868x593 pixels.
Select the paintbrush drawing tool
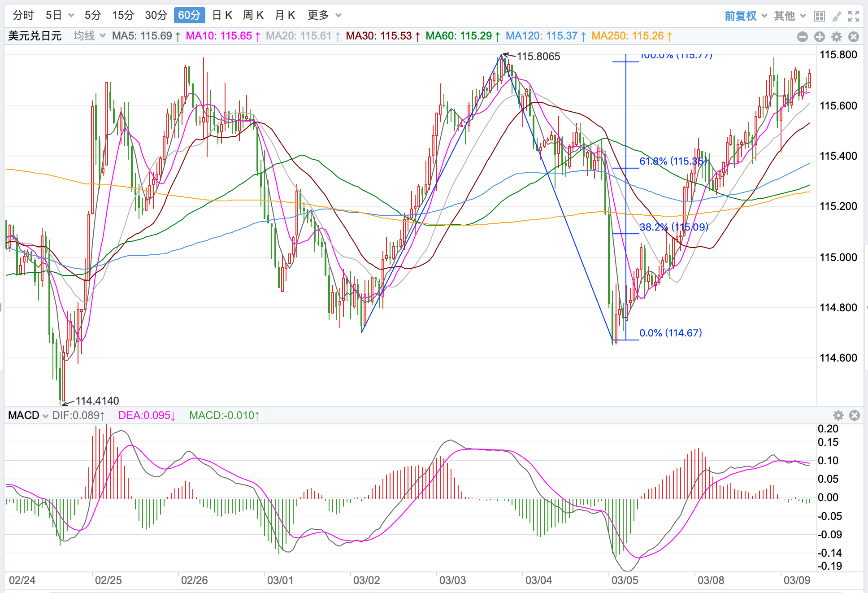(x=837, y=16)
